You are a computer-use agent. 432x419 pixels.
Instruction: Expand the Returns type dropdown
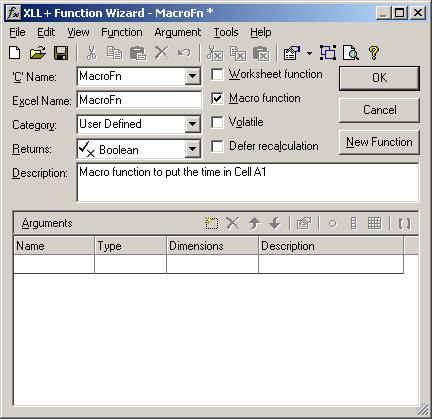pyautogui.click(x=192, y=148)
